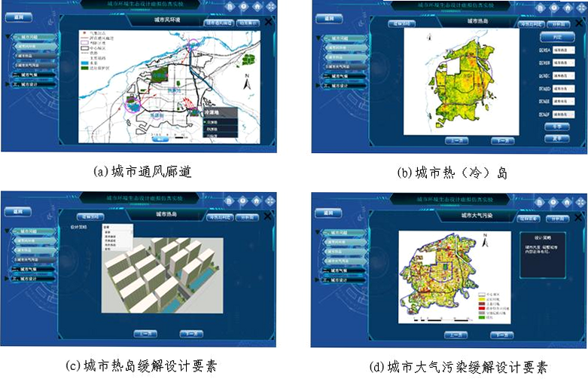
Task: Click the home icon in panel (d) header
Action: (567, 202)
